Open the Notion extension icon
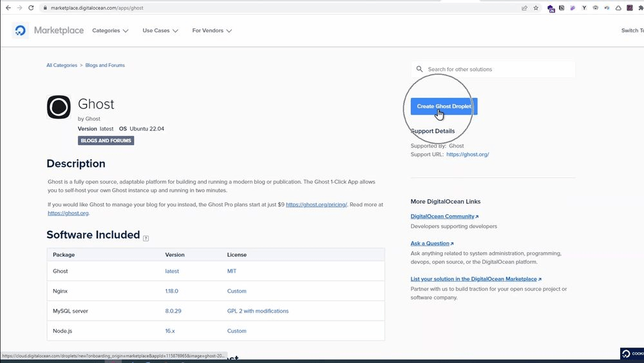 [x=562, y=8]
